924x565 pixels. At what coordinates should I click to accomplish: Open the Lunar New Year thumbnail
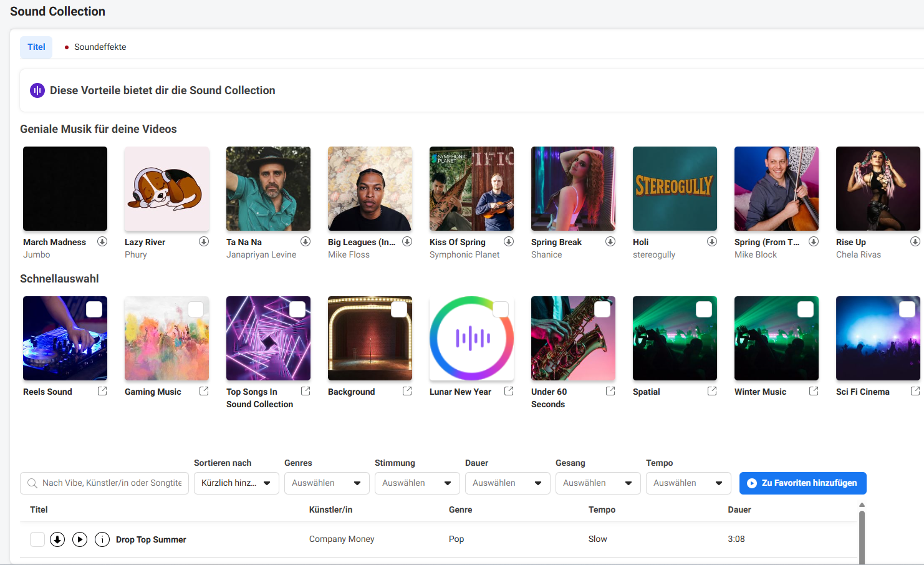(471, 339)
